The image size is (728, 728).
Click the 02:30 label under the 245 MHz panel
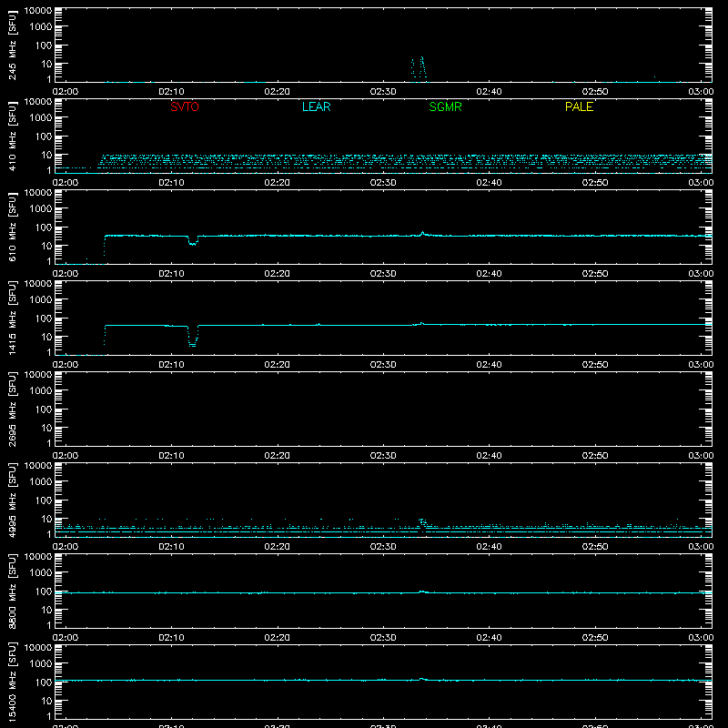(383, 92)
